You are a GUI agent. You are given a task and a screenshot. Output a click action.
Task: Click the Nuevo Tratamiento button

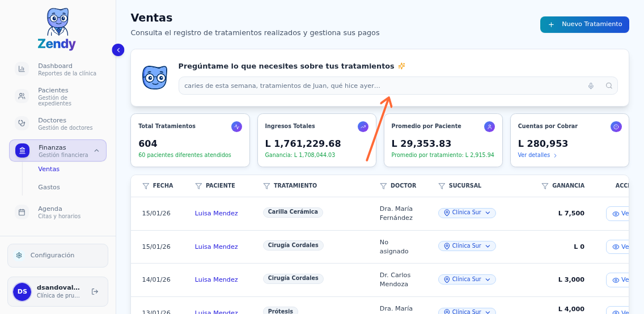click(584, 24)
